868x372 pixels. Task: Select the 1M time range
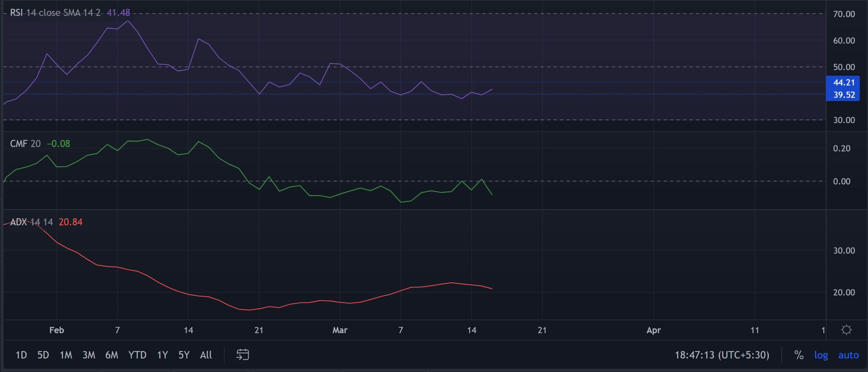pyautogui.click(x=66, y=355)
